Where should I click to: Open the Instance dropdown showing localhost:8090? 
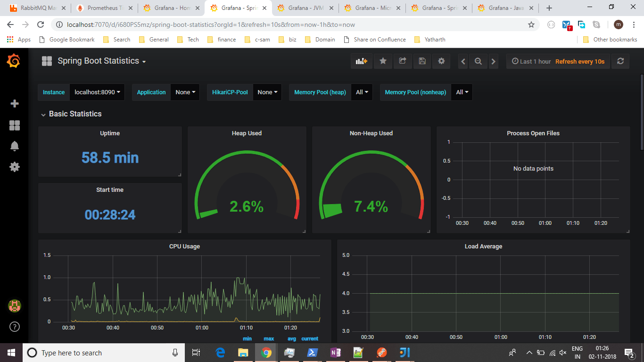[x=97, y=92]
